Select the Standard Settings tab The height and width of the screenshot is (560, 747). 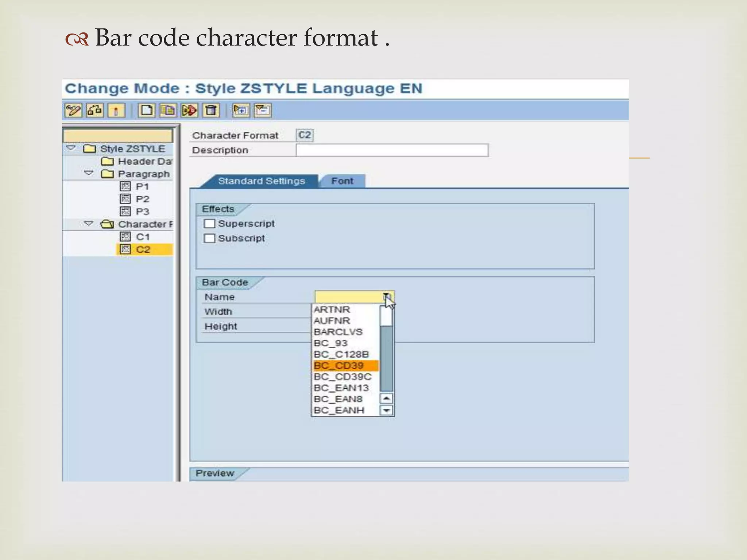(x=261, y=181)
